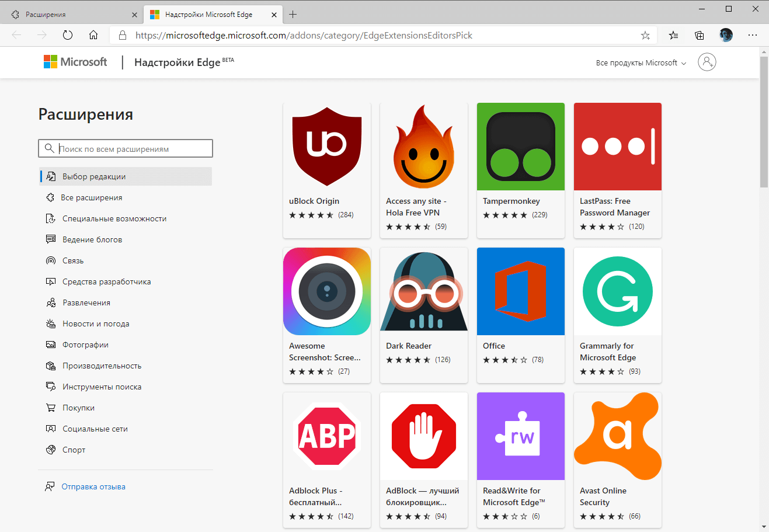Image resolution: width=769 pixels, height=532 pixels.
Task: Open the Adblock Plus ABP icon
Action: coord(327,436)
